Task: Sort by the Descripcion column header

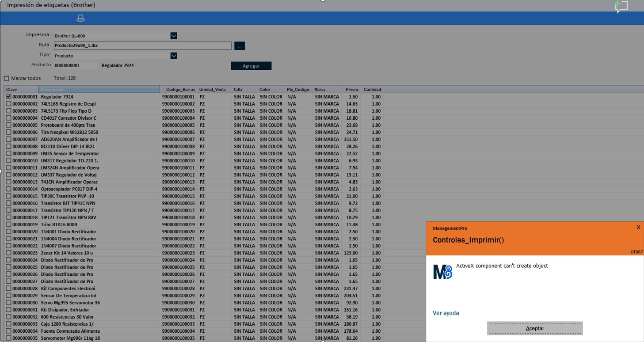Action: click(99, 90)
